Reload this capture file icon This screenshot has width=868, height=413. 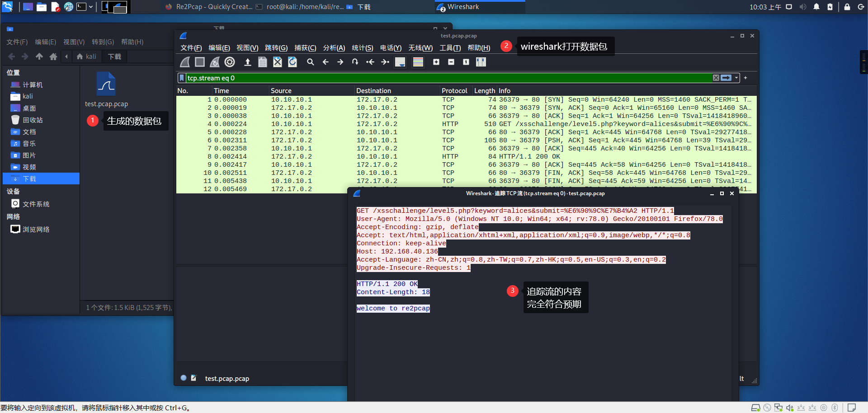(292, 62)
